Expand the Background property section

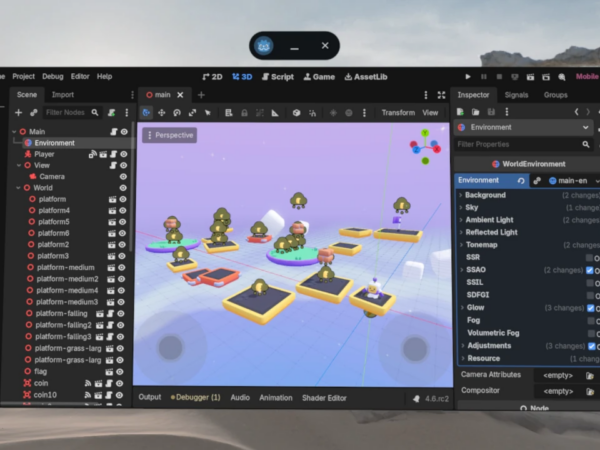point(461,195)
